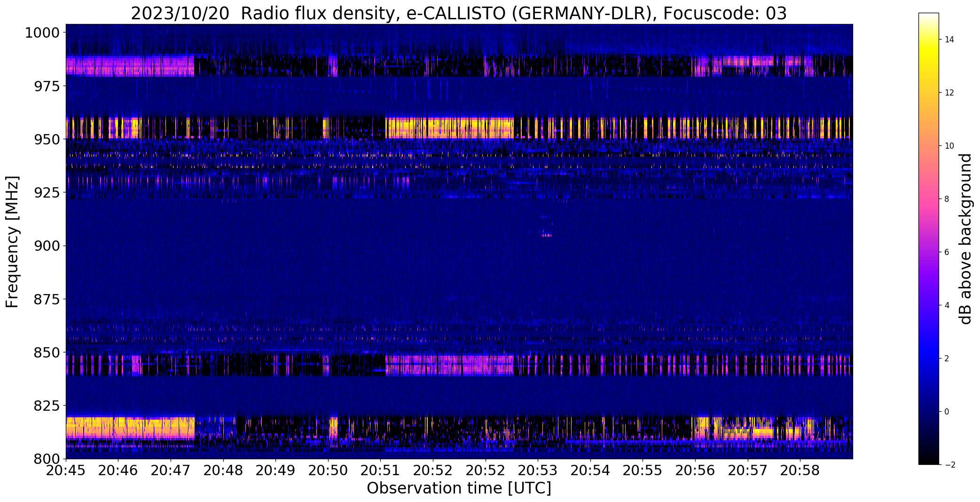Click the colorbar tick label 8
980x502 pixels.
point(947,199)
